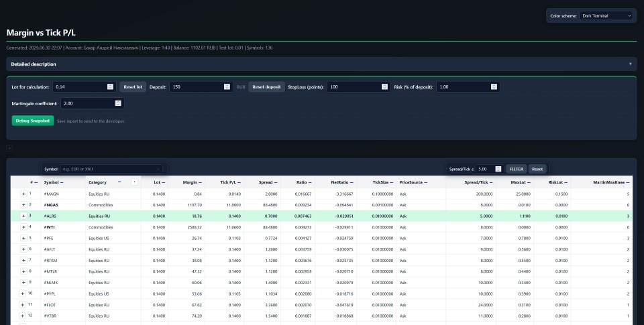This screenshot has height=325, width=644.
Task: Click the Reset lot button
Action: pos(133,87)
